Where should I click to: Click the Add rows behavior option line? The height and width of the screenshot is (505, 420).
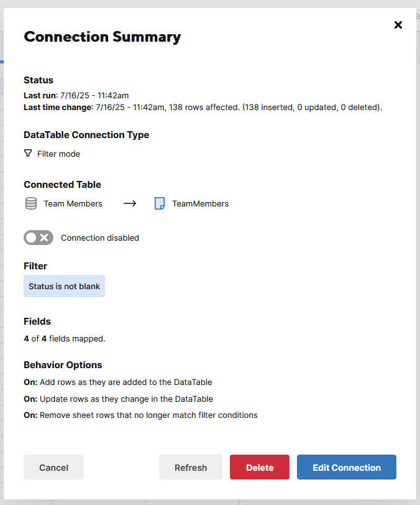coord(118,382)
